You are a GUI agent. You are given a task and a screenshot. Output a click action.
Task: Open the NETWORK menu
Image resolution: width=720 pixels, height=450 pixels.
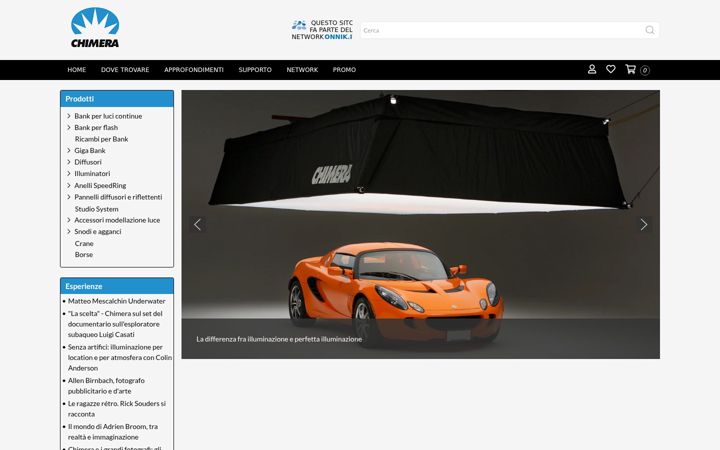302,70
